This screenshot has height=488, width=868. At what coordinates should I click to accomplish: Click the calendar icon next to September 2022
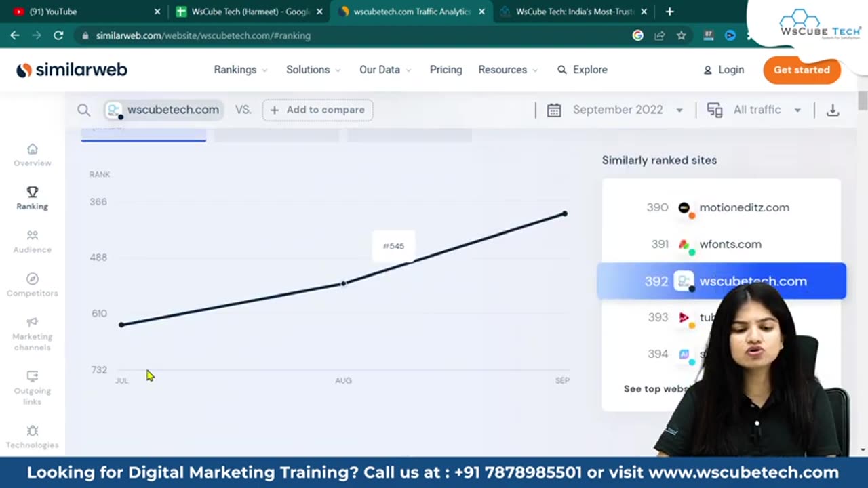(x=554, y=110)
